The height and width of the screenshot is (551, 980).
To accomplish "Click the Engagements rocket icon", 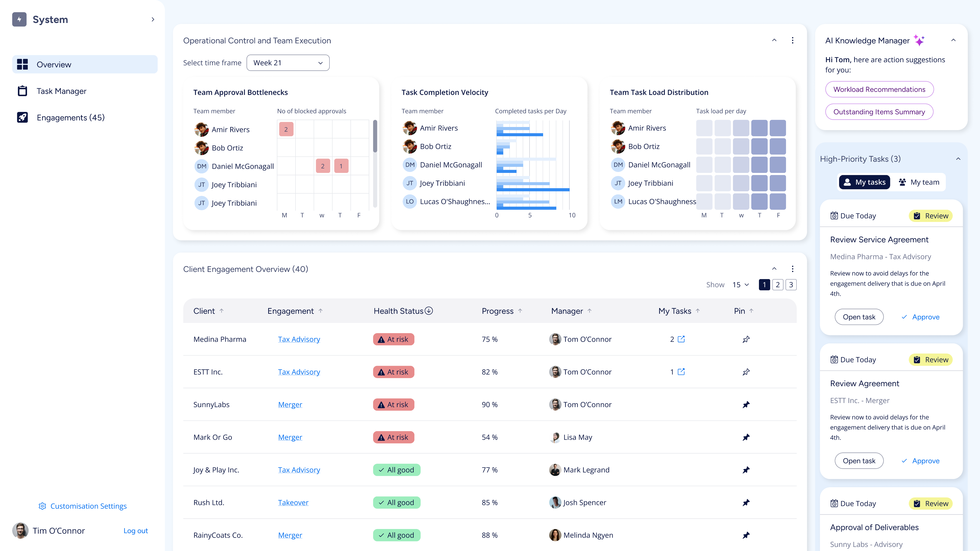I will pos(22,117).
